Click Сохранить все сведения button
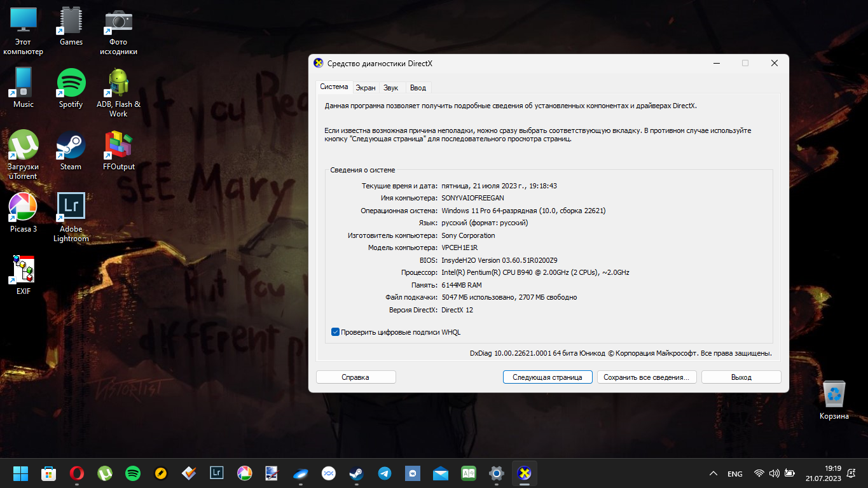Image resolution: width=868 pixels, height=488 pixels. click(x=646, y=377)
